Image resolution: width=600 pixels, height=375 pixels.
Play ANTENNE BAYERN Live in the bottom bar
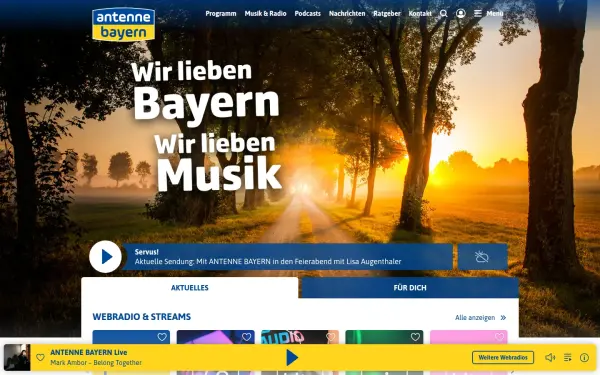pyautogui.click(x=292, y=357)
